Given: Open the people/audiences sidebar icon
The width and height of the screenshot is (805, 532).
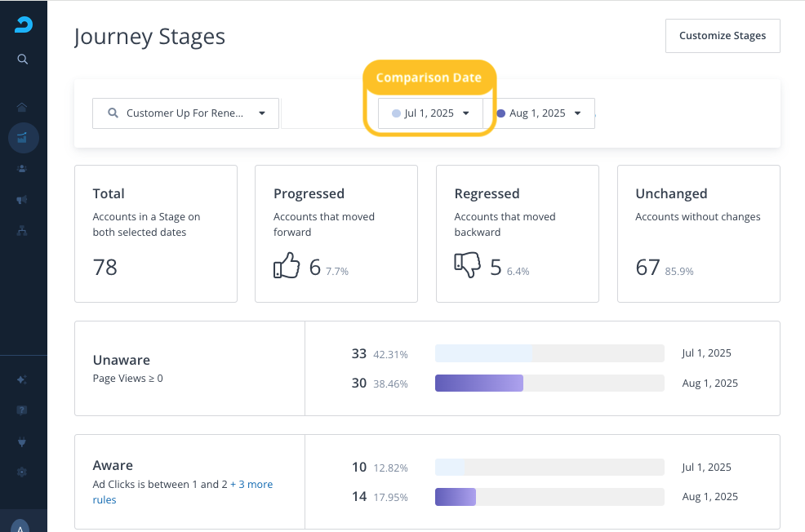Looking at the screenshot, I should 23,168.
